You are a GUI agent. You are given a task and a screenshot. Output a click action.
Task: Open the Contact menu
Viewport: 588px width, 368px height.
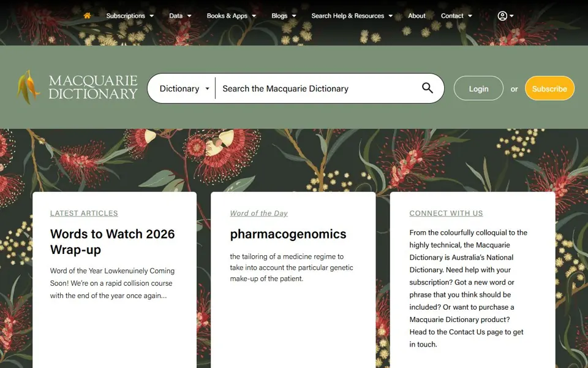pyautogui.click(x=452, y=16)
